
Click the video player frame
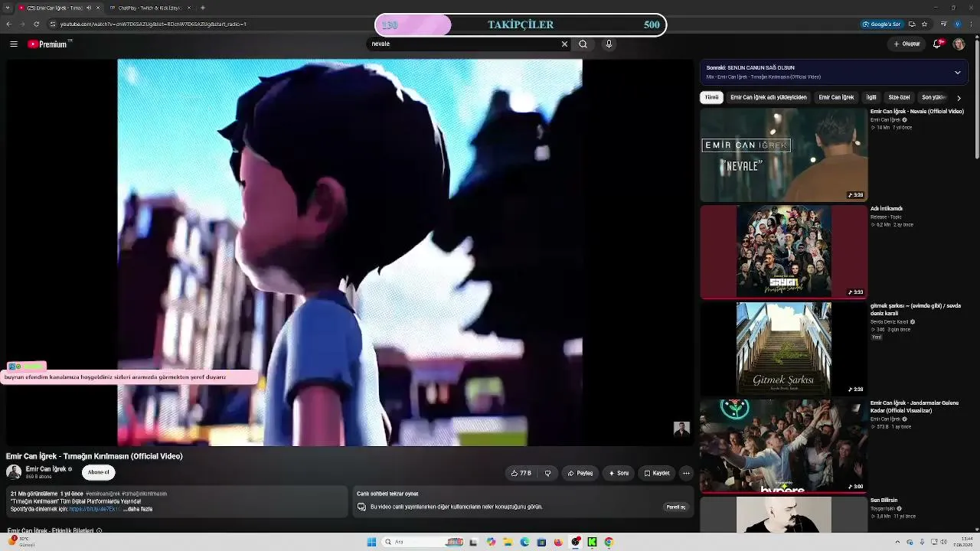[350, 253]
